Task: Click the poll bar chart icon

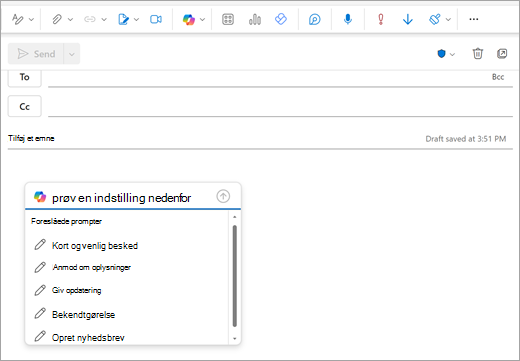Action: click(255, 19)
